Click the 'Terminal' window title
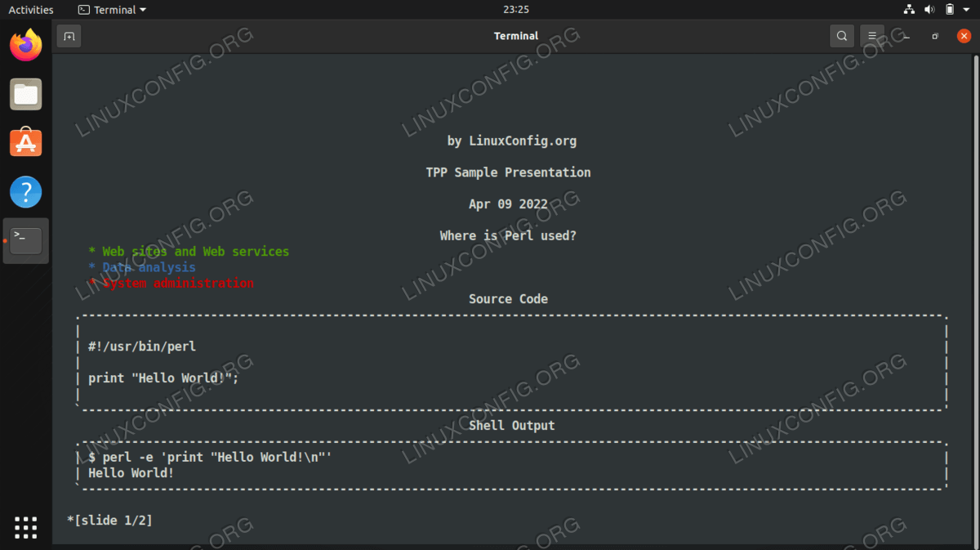This screenshot has width=980, height=550. [516, 36]
